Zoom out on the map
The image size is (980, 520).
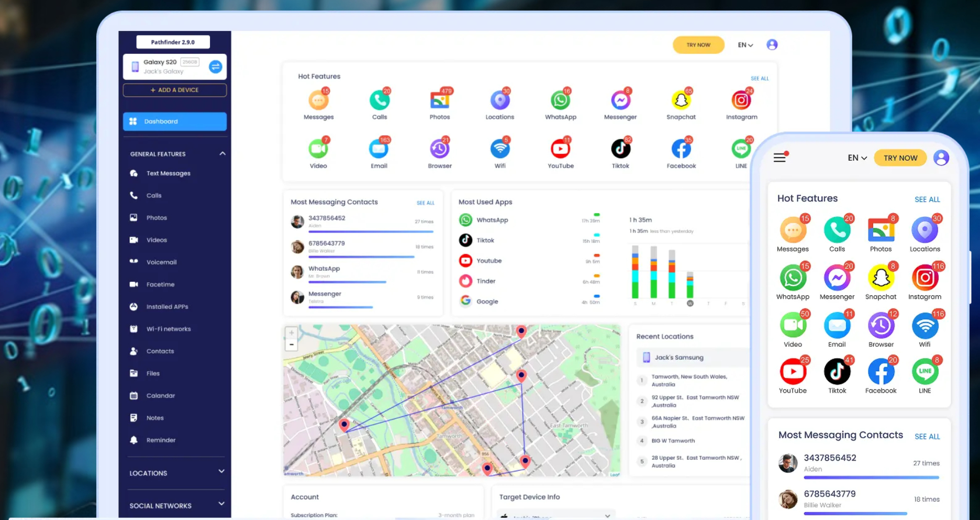pos(292,345)
